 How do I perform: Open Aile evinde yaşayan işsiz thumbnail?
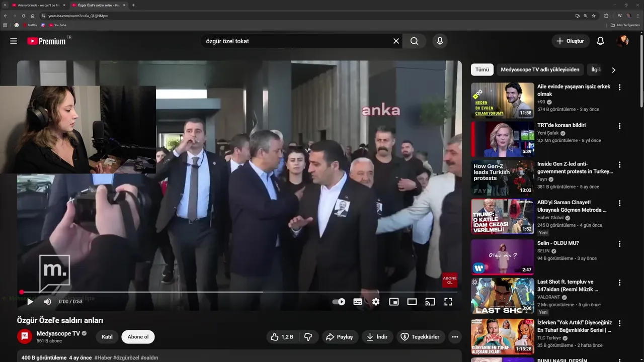tap(503, 101)
